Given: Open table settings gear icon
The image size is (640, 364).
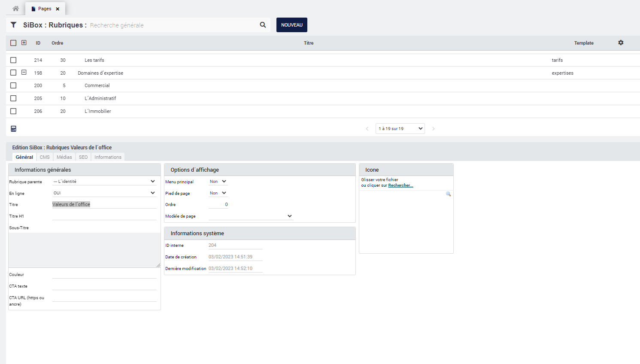Looking at the screenshot, I should [621, 43].
